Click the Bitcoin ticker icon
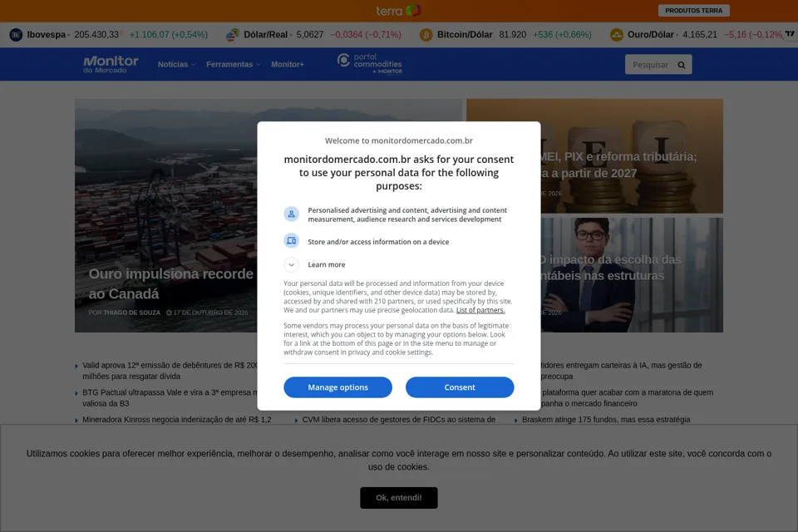Image resolution: width=798 pixels, height=532 pixels. 426,35
